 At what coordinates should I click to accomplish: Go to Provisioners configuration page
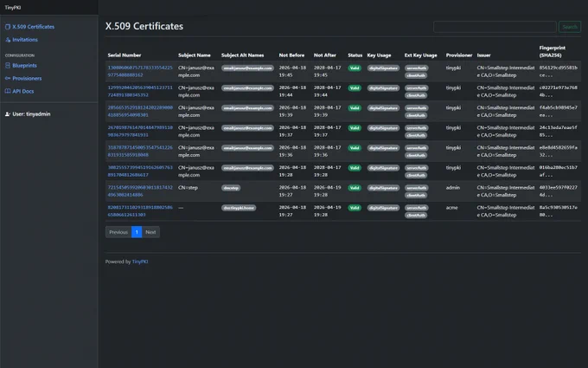pos(27,78)
